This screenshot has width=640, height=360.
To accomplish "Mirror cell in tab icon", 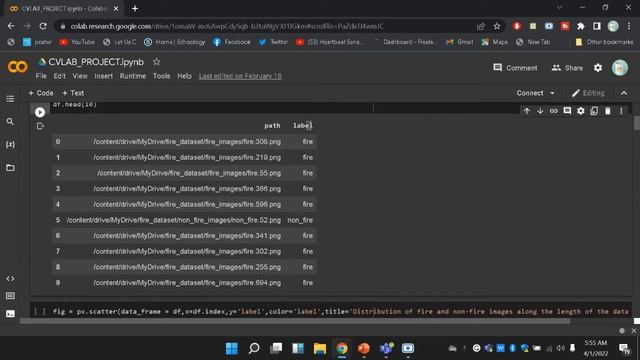I will tap(594, 111).
